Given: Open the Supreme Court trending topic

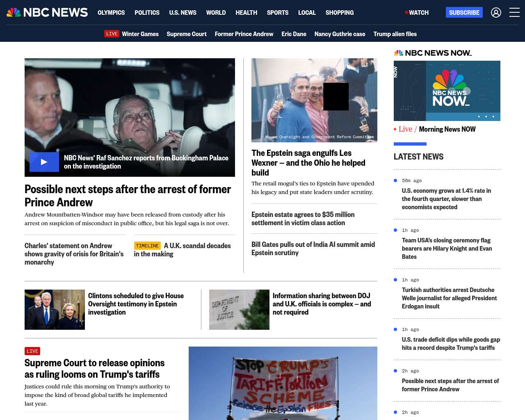Looking at the screenshot, I should 187,34.
